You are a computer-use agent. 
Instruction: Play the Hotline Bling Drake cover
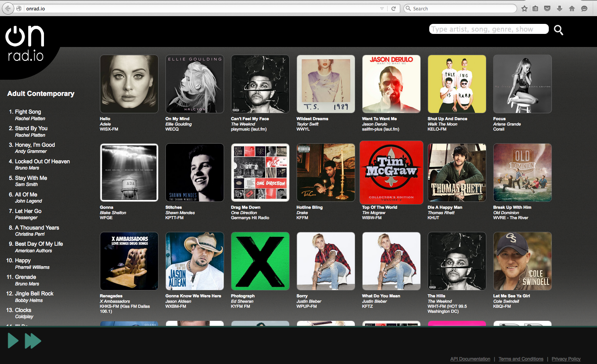326,173
